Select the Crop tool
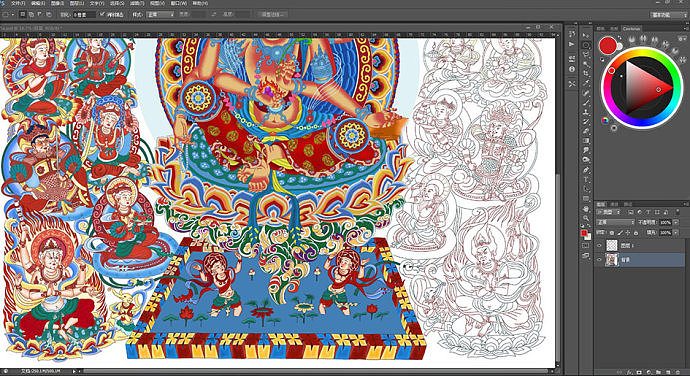The width and height of the screenshot is (690, 376). coord(586,73)
